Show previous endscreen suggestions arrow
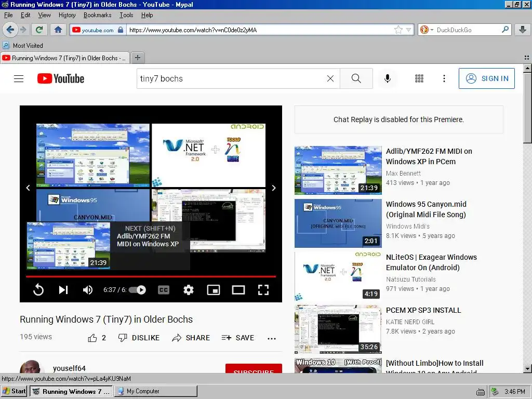The image size is (532, 399). coord(28,188)
